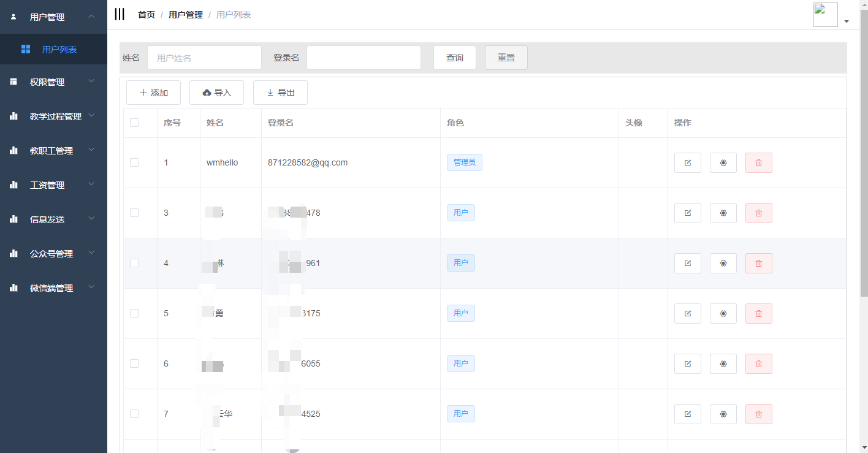Edit the user in row 4
868x453 pixels.
pos(688,263)
